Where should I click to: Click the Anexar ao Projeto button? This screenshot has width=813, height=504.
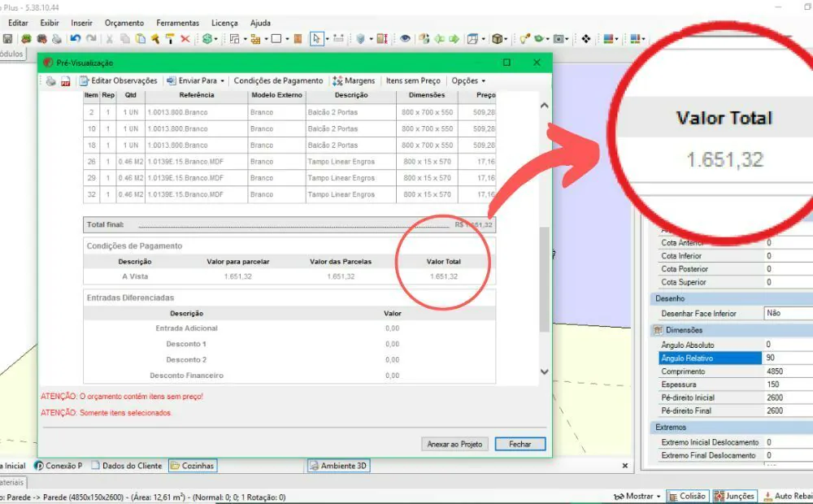(454, 444)
